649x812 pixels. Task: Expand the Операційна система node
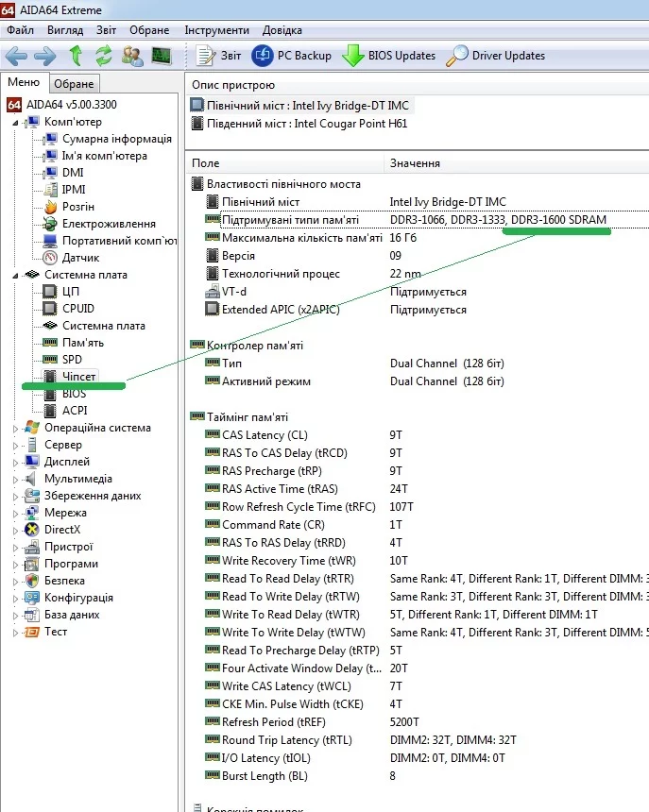point(15,428)
